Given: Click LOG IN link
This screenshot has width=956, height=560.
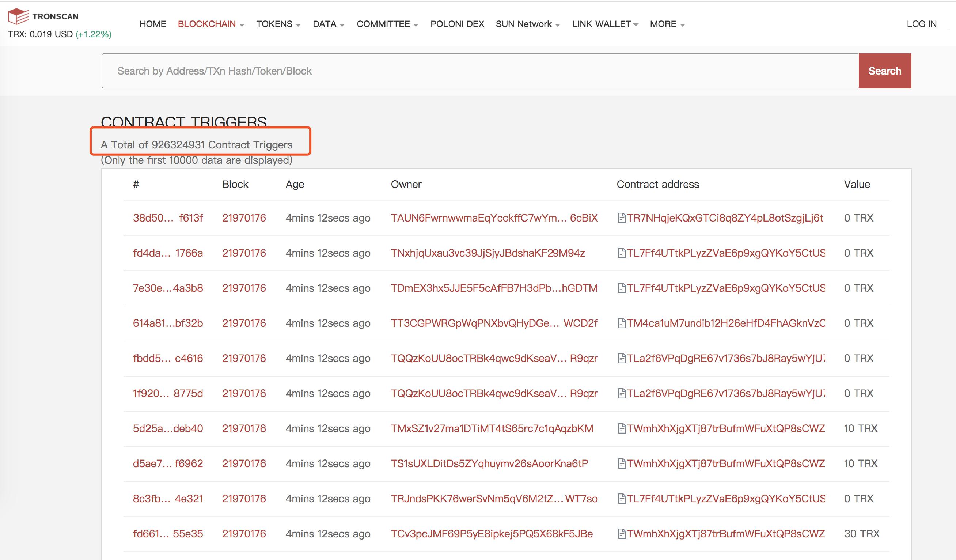Looking at the screenshot, I should [x=922, y=24].
